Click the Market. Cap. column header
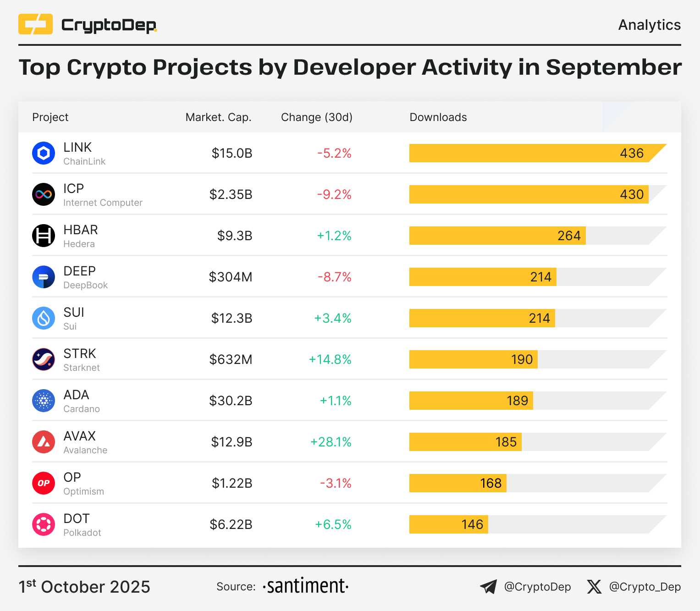 (218, 117)
